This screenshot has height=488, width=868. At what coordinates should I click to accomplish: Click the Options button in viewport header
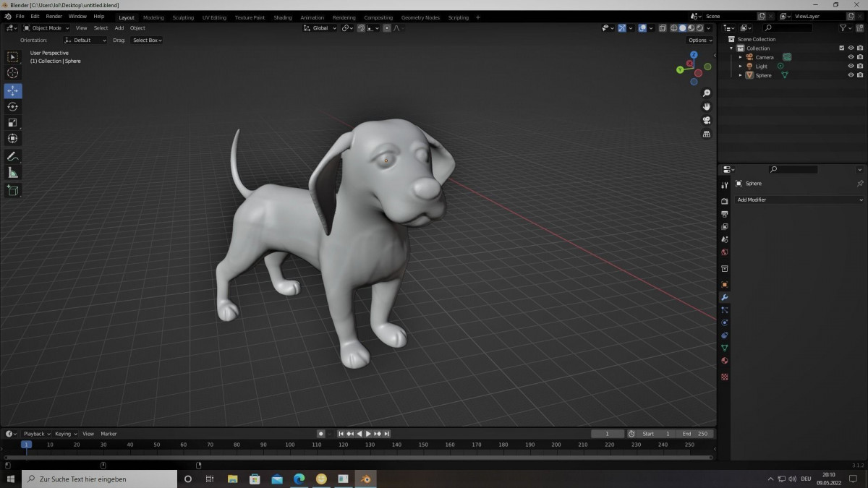699,40
